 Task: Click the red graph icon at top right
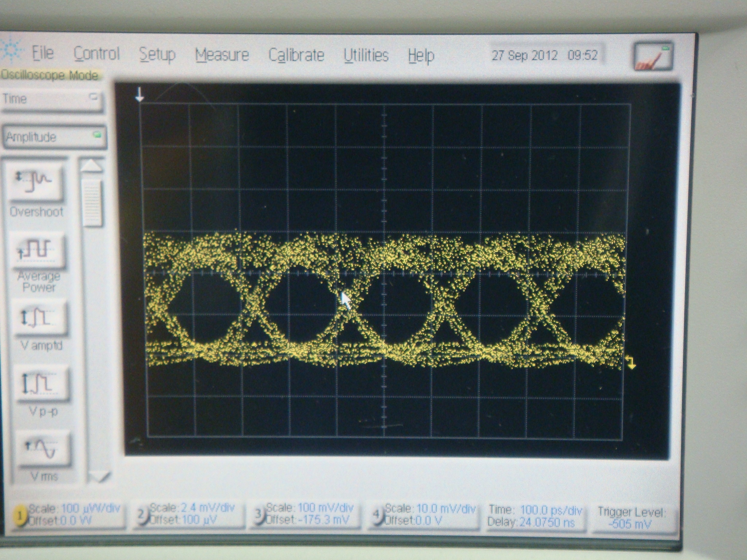click(653, 57)
